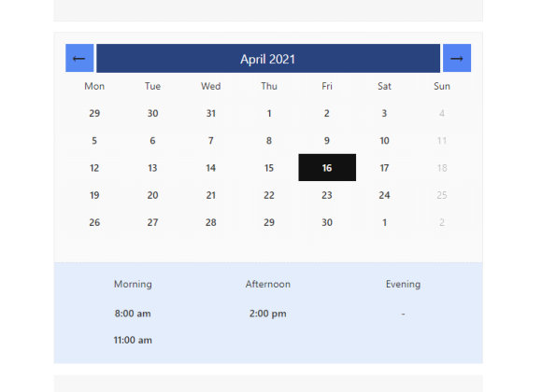Click the April 2021 month header
The height and width of the screenshot is (392, 542).
pyautogui.click(x=268, y=59)
